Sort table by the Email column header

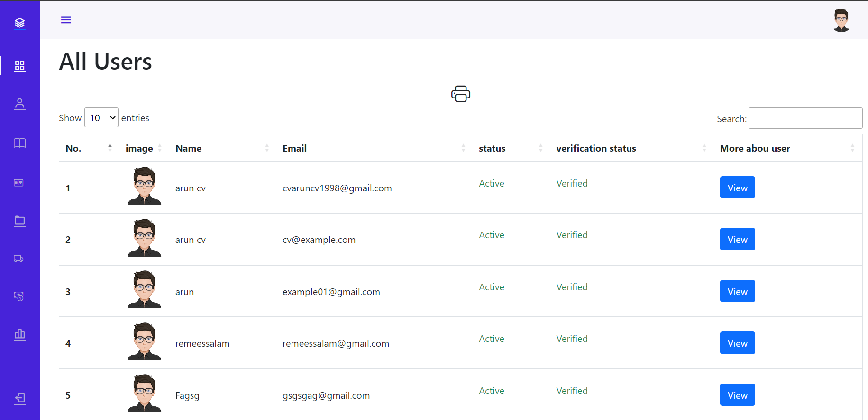375,148
